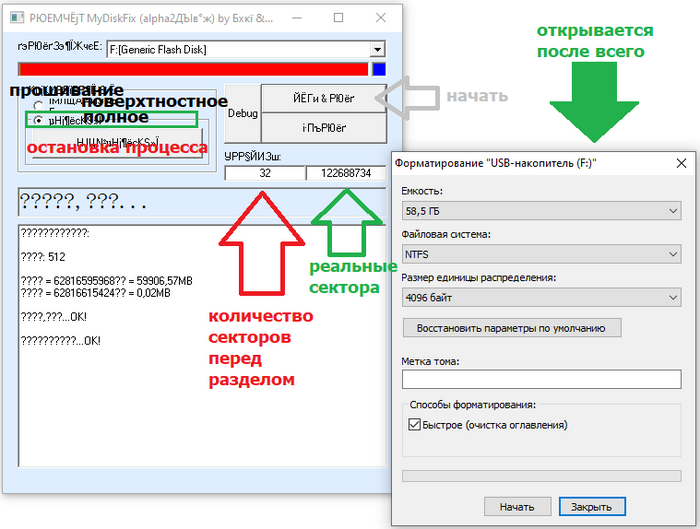Open the Файловая система NTFS dropdown

pos(542,254)
